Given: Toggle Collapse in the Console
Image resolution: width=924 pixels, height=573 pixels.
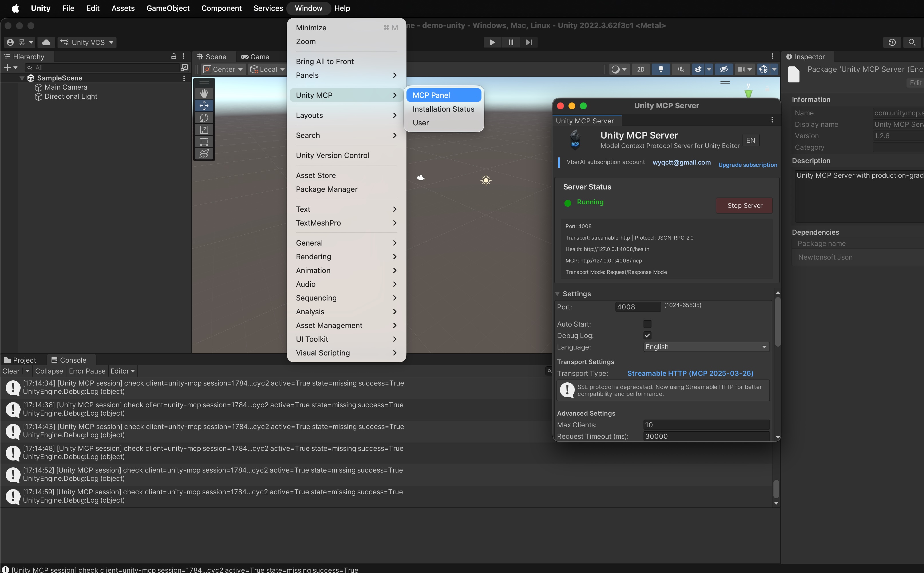Looking at the screenshot, I should [49, 371].
